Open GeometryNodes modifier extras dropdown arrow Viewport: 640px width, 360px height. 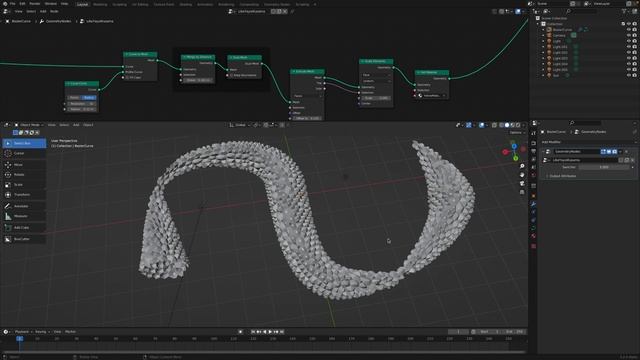(x=620, y=151)
